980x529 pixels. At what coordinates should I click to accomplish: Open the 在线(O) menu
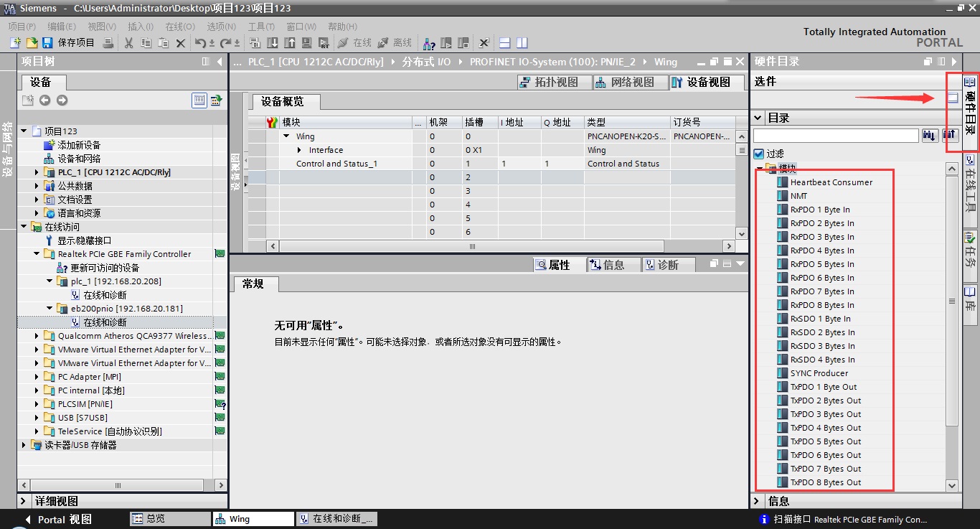click(x=180, y=27)
